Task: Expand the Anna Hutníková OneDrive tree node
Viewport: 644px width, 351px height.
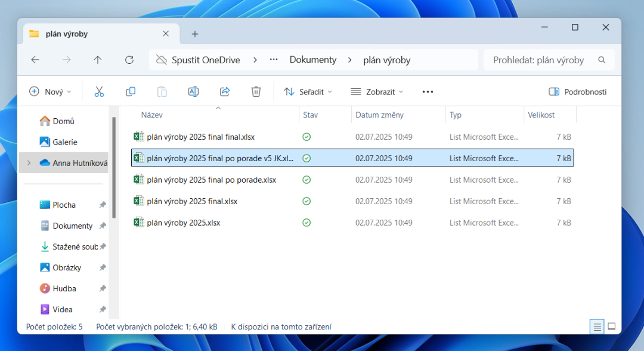Action: (x=29, y=163)
